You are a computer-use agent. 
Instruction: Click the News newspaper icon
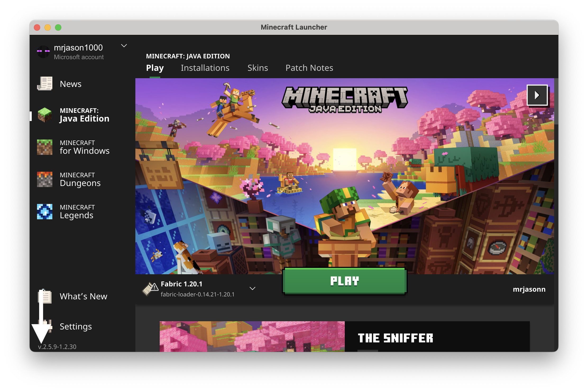(45, 84)
